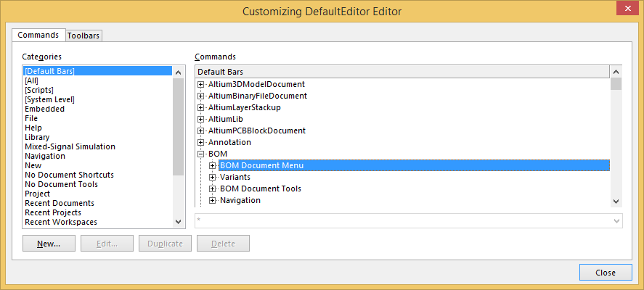The image size is (644, 290).
Task: Expand the Annotation tree node
Action: pyautogui.click(x=201, y=142)
